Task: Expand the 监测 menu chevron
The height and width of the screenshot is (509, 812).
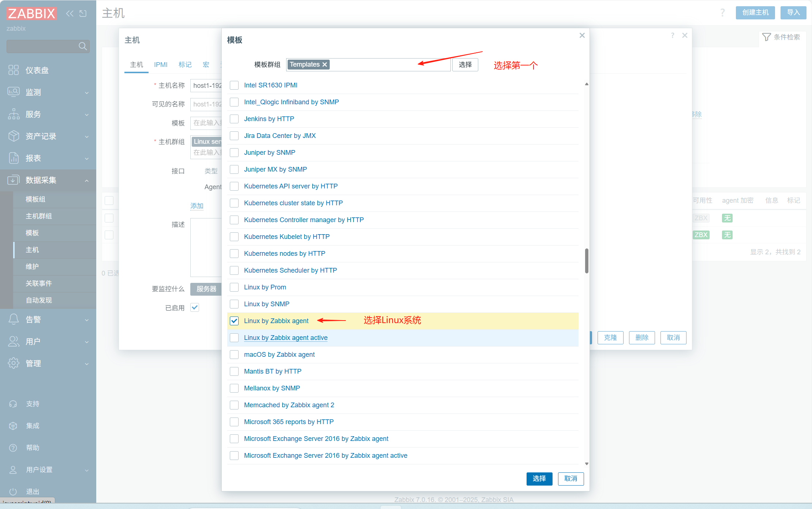Action: (x=87, y=93)
